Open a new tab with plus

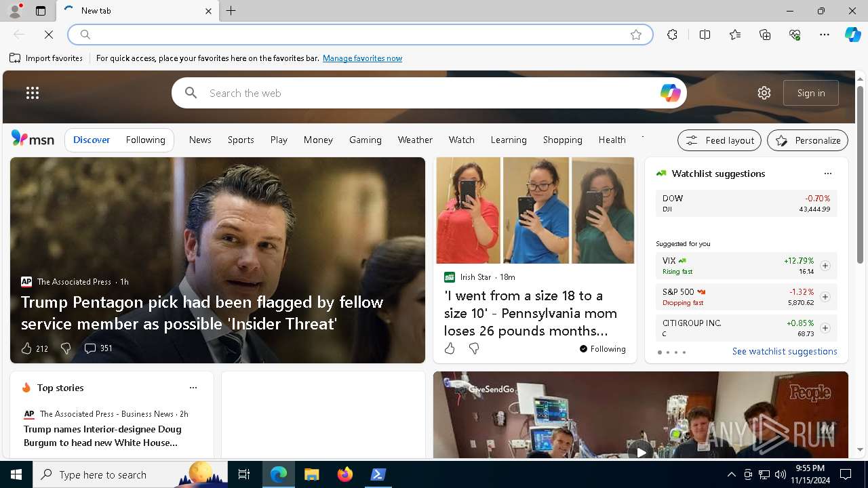[231, 11]
